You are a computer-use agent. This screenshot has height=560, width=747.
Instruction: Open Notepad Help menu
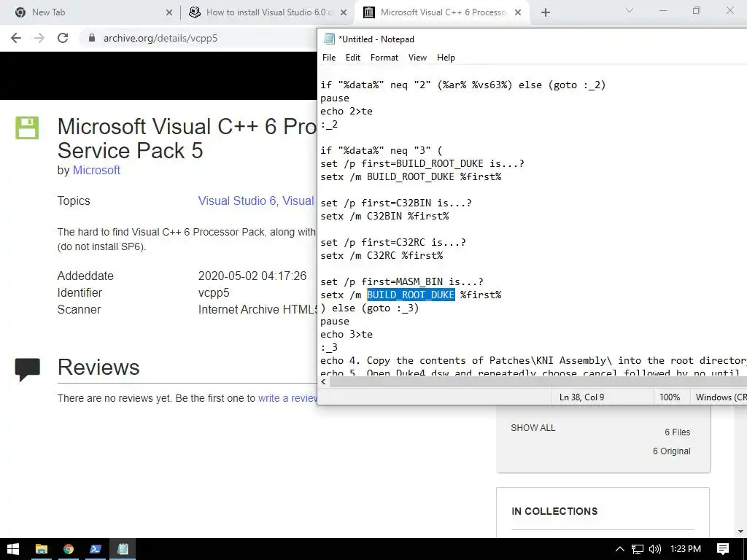(x=446, y=57)
